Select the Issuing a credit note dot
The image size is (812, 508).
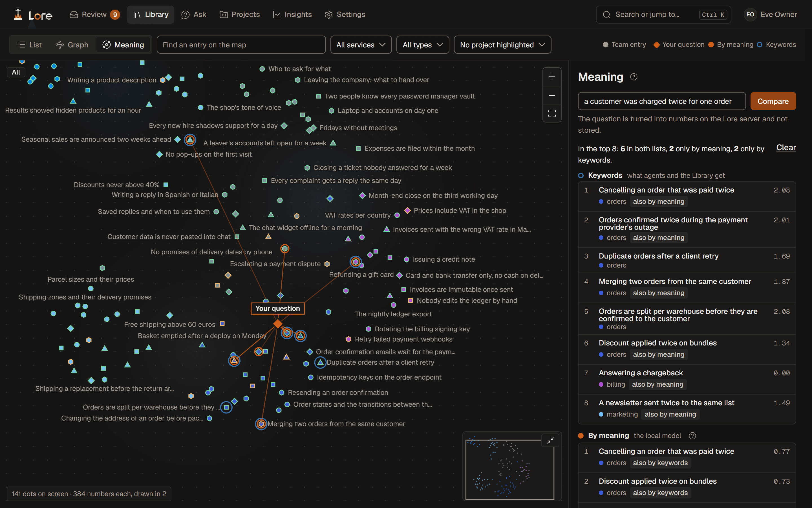click(406, 259)
